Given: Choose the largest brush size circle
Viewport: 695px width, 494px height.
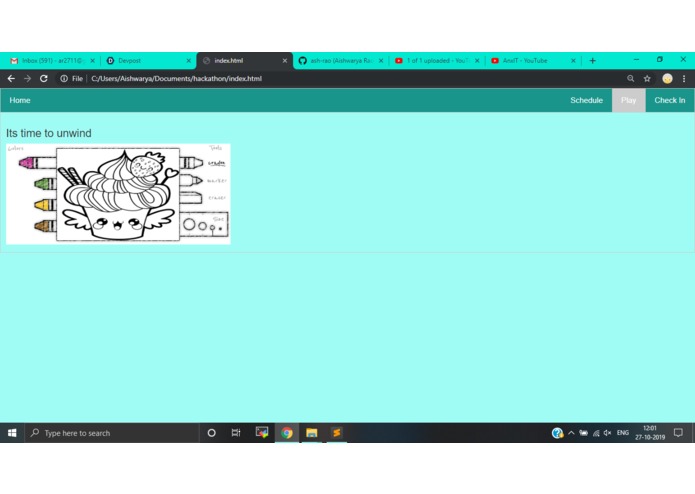Looking at the screenshot, I should click(189, 224).
